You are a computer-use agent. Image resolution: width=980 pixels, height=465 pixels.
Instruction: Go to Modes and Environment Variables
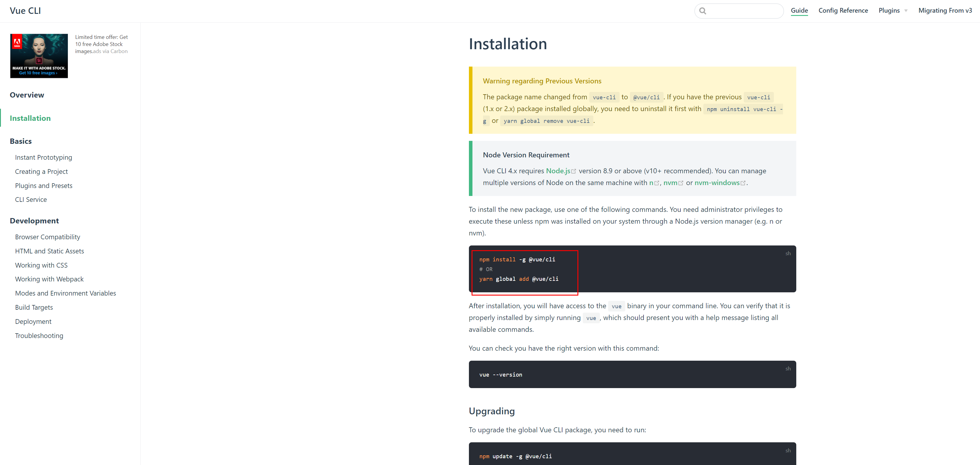65,293
